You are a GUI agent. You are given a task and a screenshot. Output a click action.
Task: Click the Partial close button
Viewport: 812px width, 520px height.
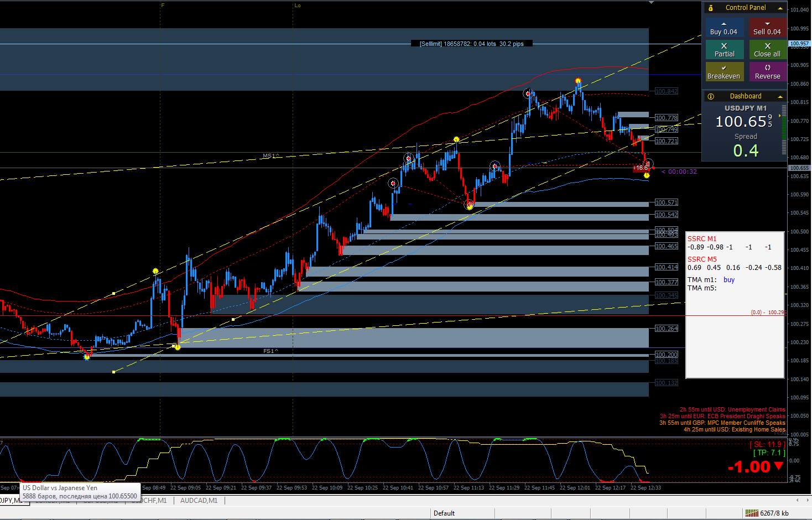click(x=724, y=50)
